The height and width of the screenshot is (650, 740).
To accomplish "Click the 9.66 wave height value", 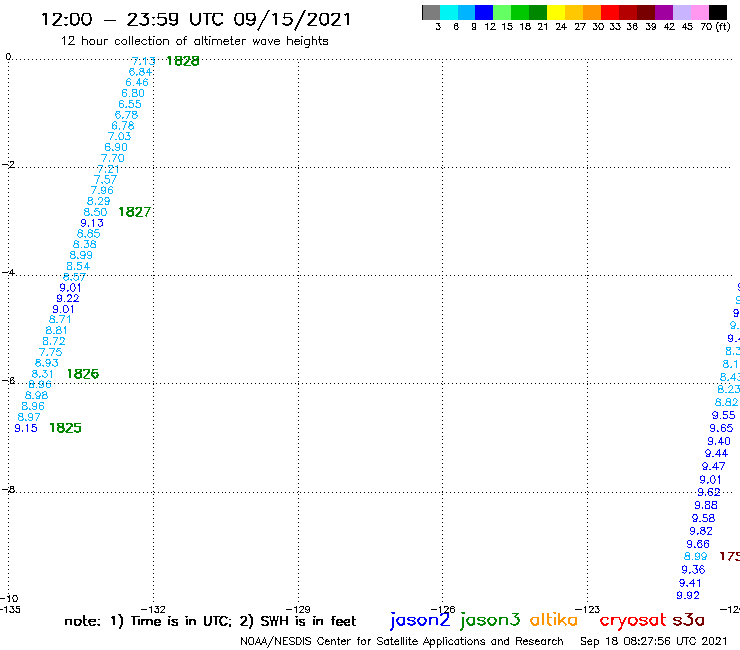I will click(698, 544).
